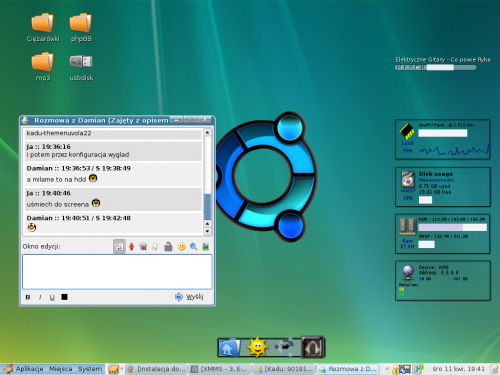Click the Kadu icon in chat window title bar

point(25,120)
